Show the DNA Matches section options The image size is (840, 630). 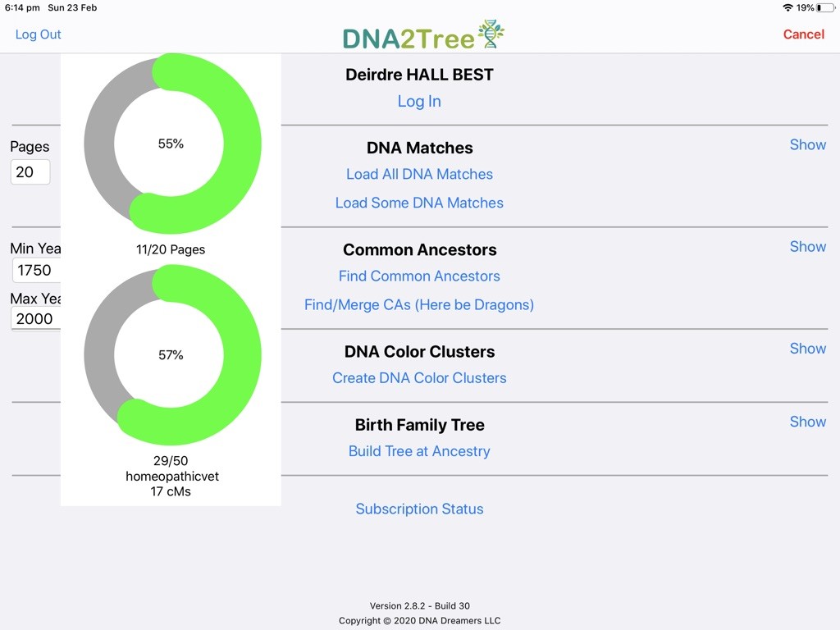tap(807, 144)
